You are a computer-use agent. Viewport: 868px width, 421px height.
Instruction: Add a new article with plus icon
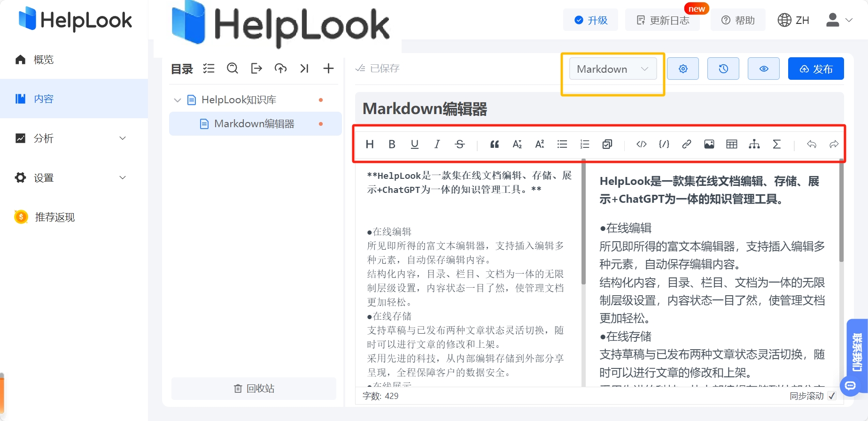(328, 69)
